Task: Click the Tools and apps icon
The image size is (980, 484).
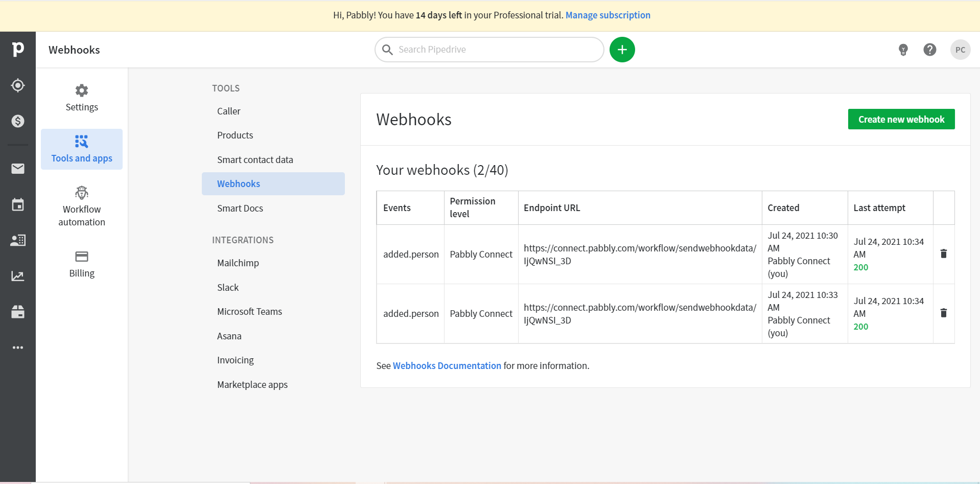Action: click(x=82, y=141)
